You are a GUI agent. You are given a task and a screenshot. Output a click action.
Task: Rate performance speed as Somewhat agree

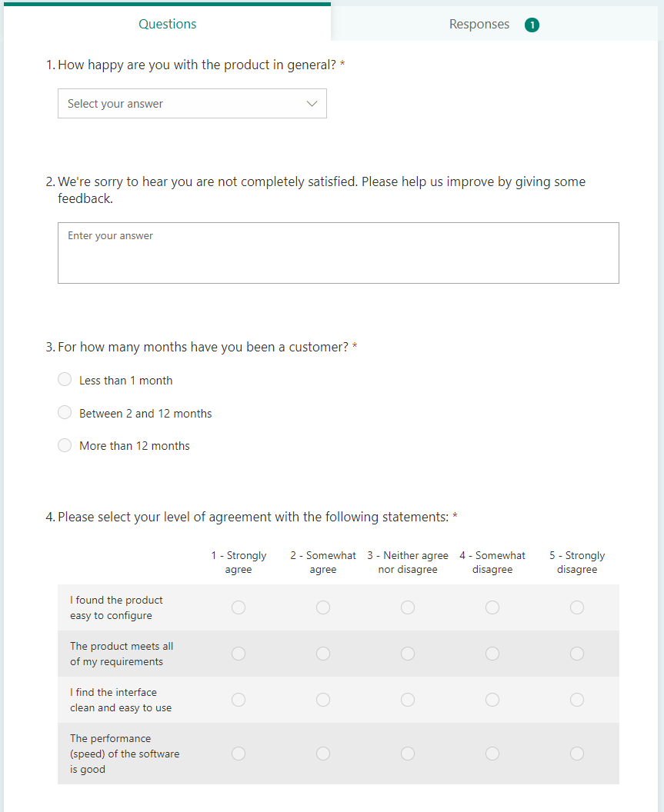click(x=323, y=754)
